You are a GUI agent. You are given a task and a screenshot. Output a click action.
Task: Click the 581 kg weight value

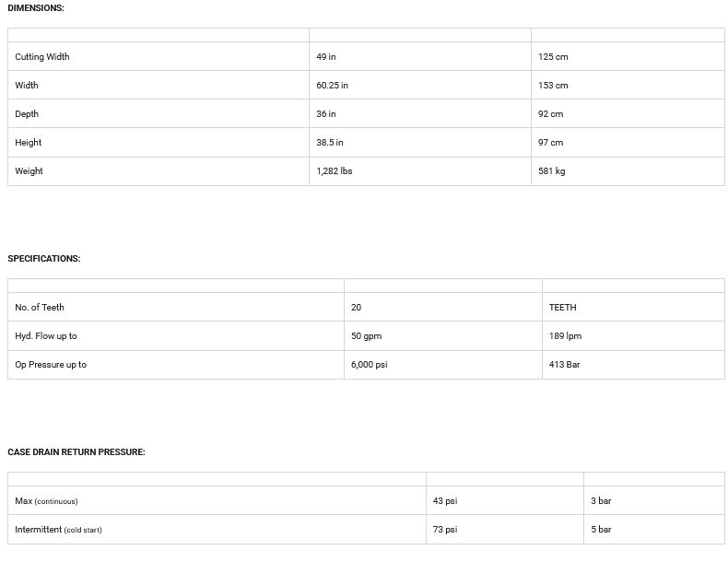tap(551, 171)
